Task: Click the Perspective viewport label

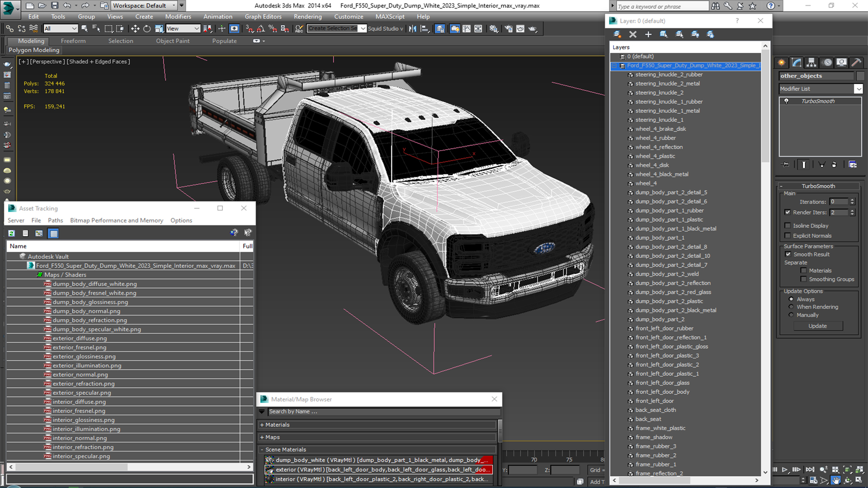Action: click(47, 61)
